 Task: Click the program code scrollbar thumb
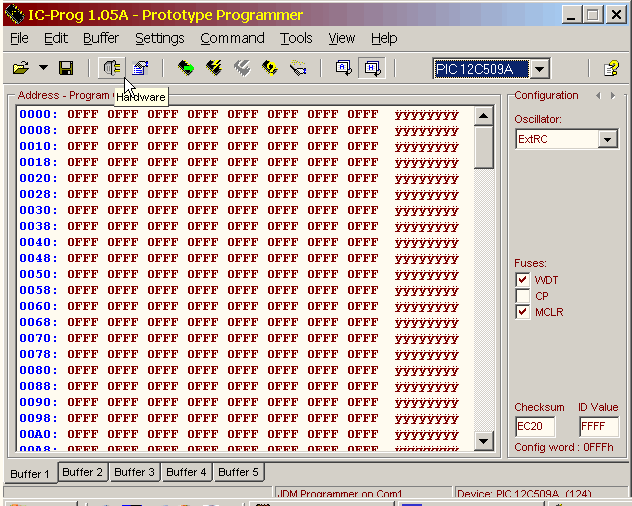[x=484, y=147]
